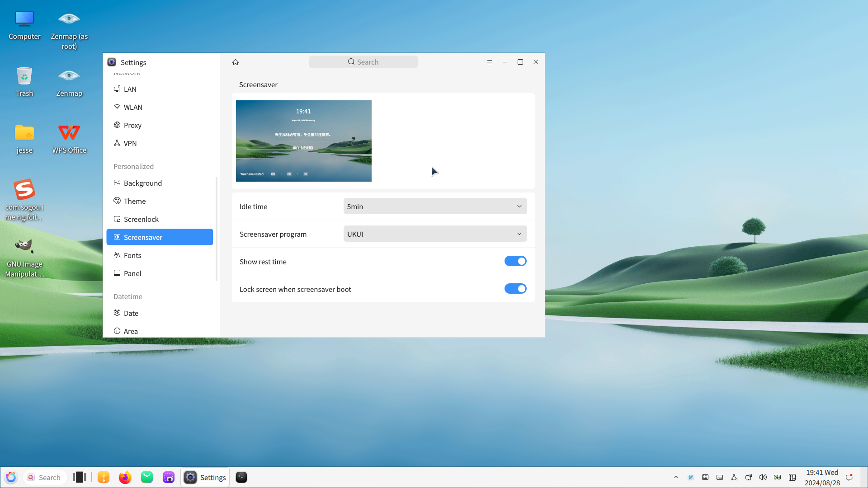Image resolution: width=868 pixels, height=488 pixels.
Task: Launch Firefox from the taskbar
Action: click(125, 478)
